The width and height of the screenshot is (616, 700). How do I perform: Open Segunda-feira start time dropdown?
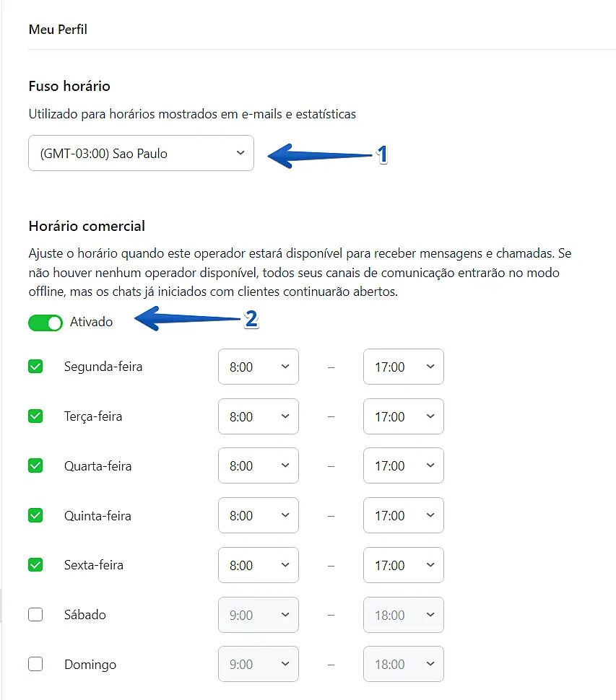pos(258,367)
